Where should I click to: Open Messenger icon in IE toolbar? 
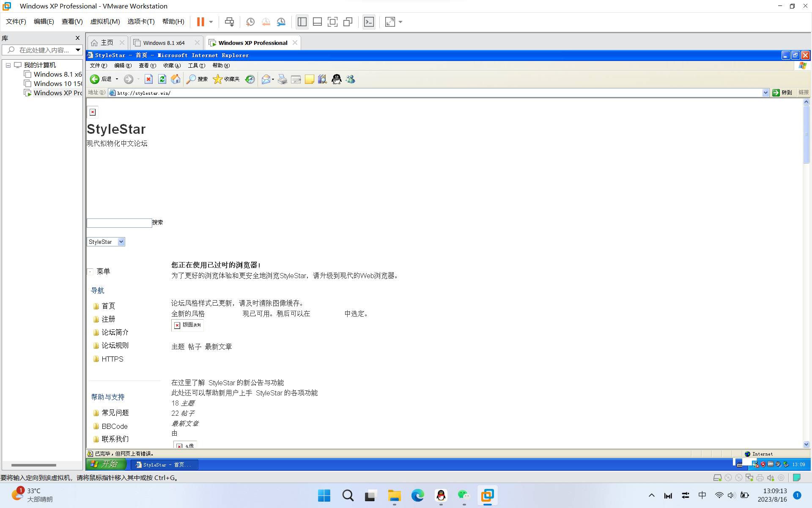351,79
